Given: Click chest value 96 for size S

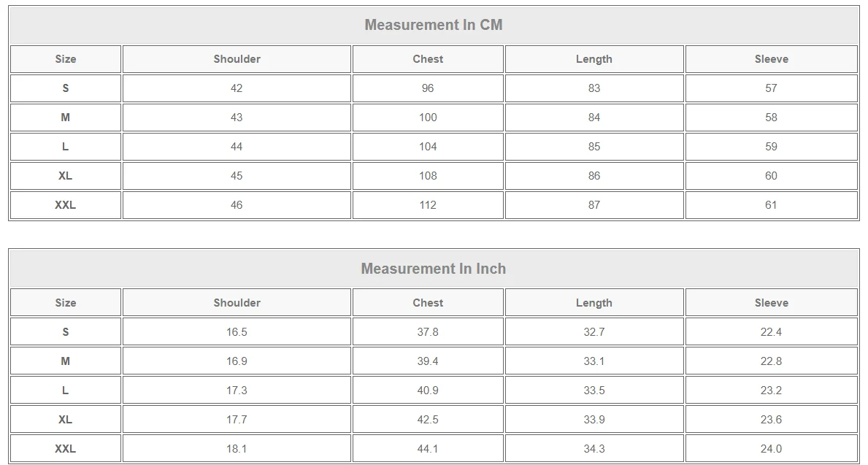Looking at the screenshot, I should (x=428, y=88).
